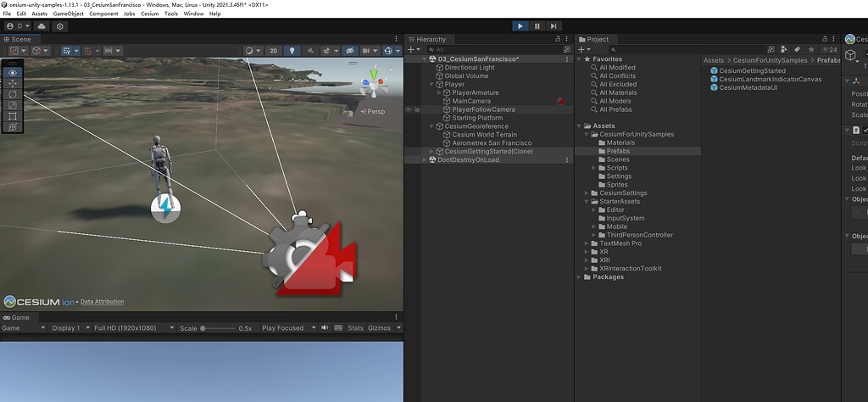Save search as favorite star in Project
Screen dimensions: 868x402
pyautogui.click(x=810, y=49)
